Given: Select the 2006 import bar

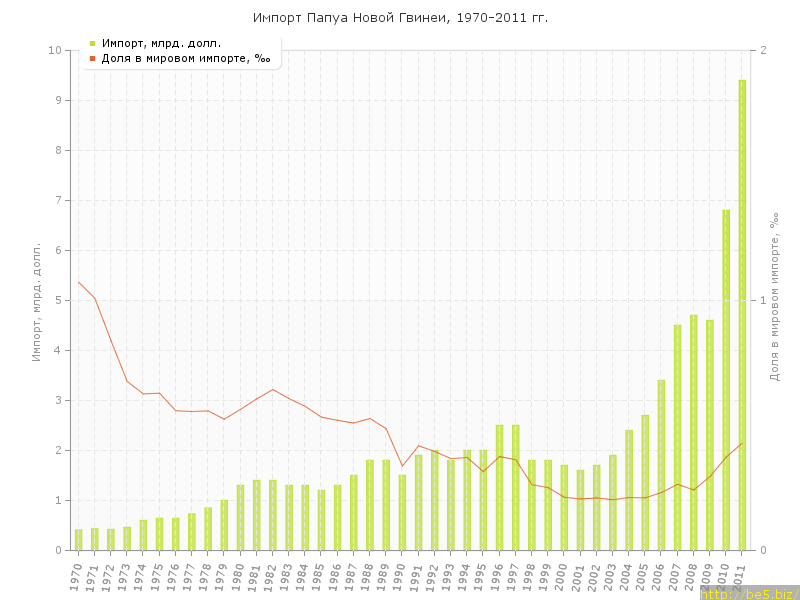Looking at the screenshot, I should click(x=661, y=465).
